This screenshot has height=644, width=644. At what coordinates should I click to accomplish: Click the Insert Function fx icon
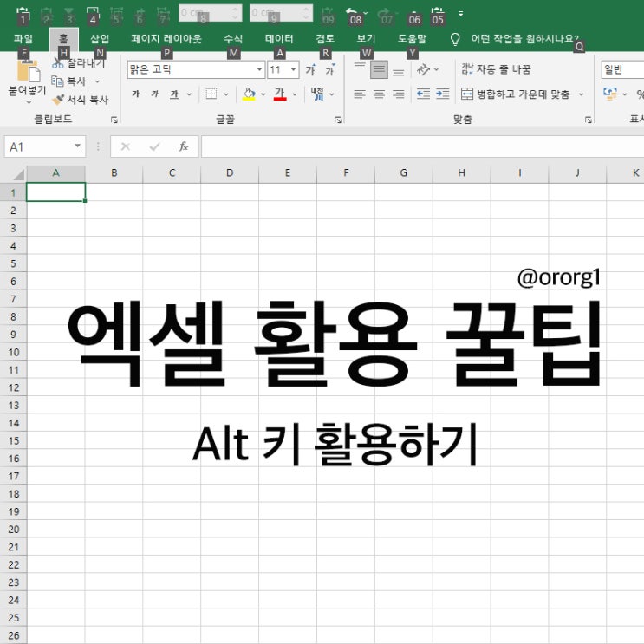click(184, 146)
